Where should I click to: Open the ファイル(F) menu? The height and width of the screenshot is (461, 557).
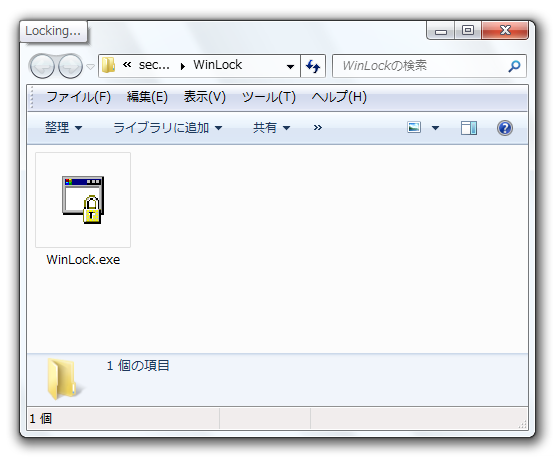79,97
